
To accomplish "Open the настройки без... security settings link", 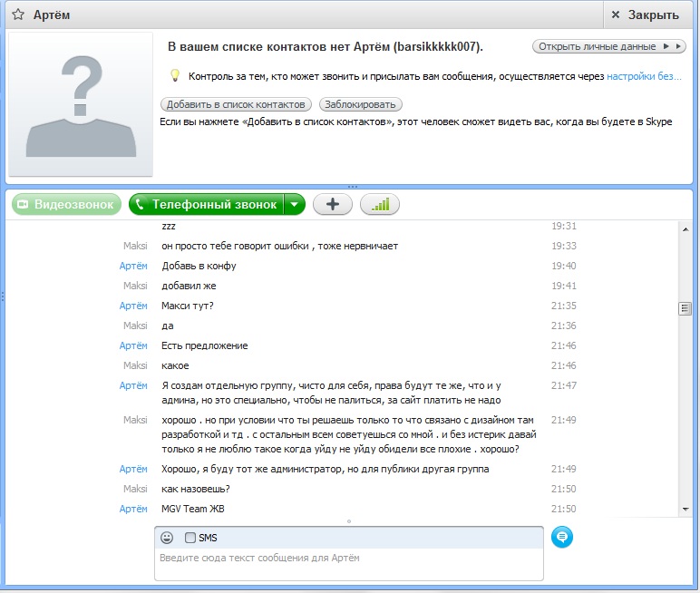I will pyautogui.click(x=644, y=76).
